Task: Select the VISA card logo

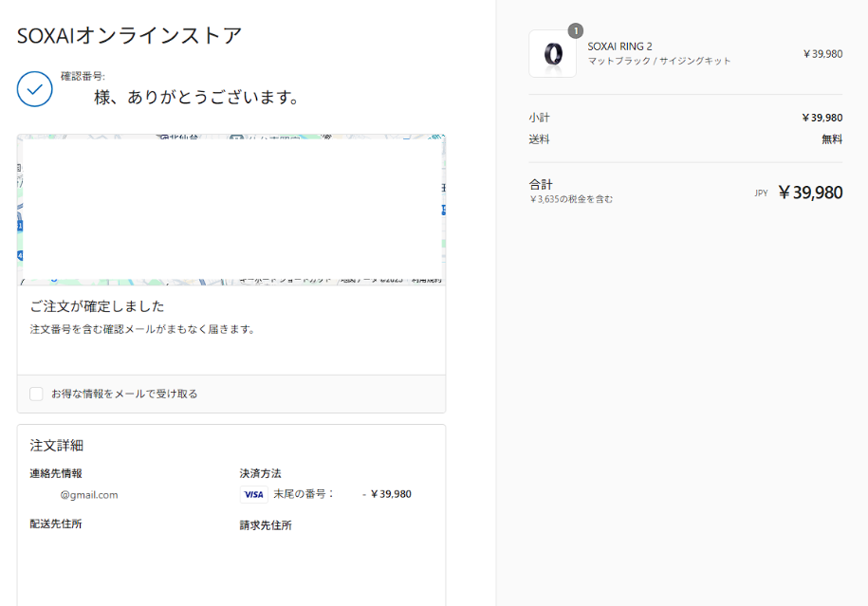Action: (254, 494)
